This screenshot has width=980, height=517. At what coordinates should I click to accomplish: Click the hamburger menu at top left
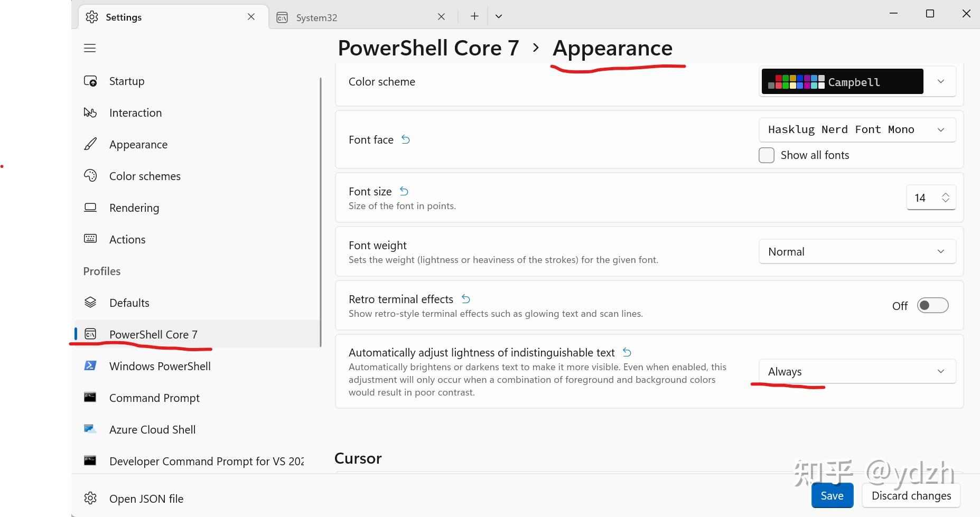point(90,48)
